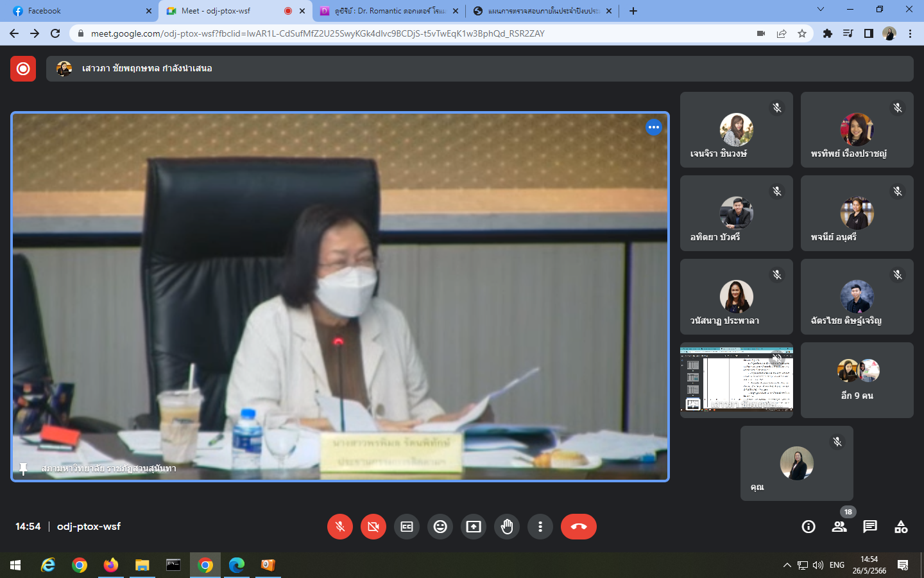Open Microsoft Edge from the Windows taskbar

(x=237, y=565)
